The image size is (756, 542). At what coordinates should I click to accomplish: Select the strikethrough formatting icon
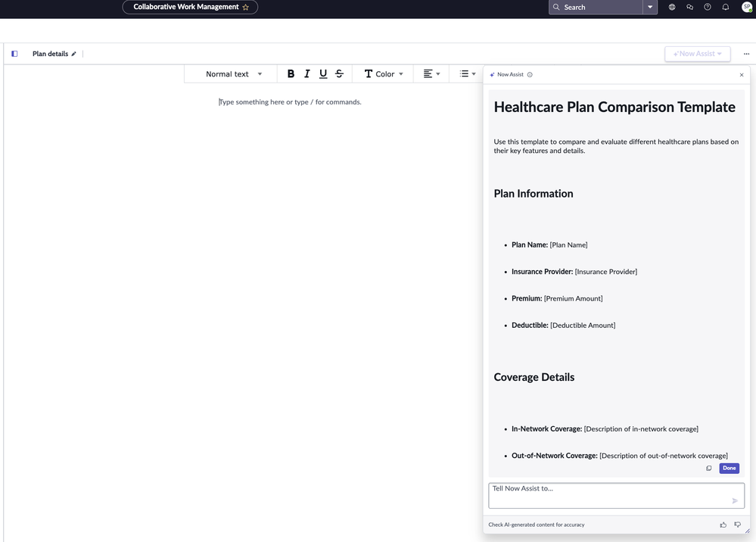pos(339,73)
